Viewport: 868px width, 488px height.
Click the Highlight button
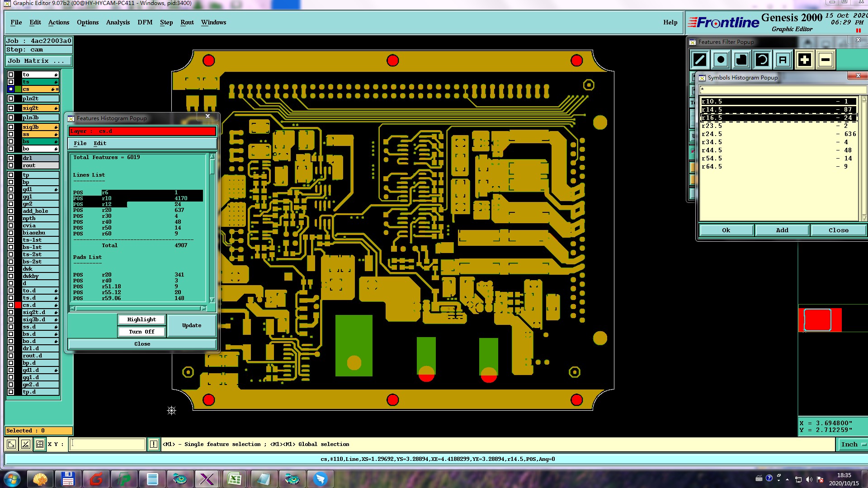[142, 319]
